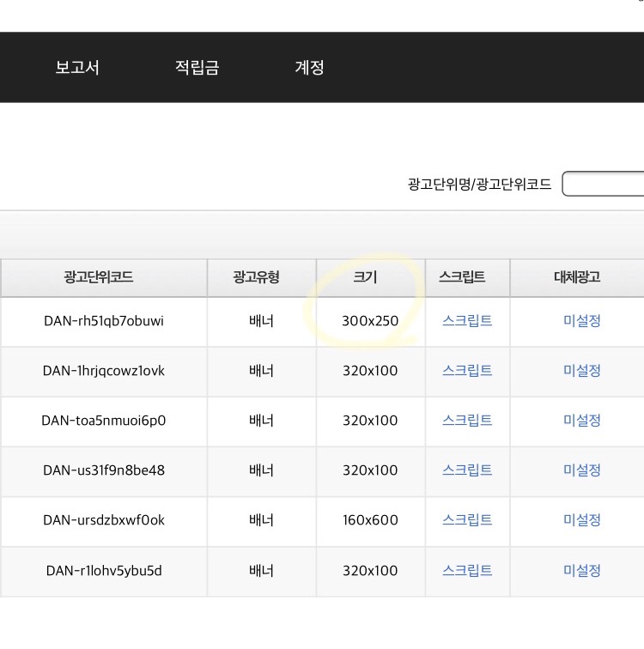Click 미설정 link for DAN-us31f9n8be48
Screen dimensions: 644x649
[582, 470]
